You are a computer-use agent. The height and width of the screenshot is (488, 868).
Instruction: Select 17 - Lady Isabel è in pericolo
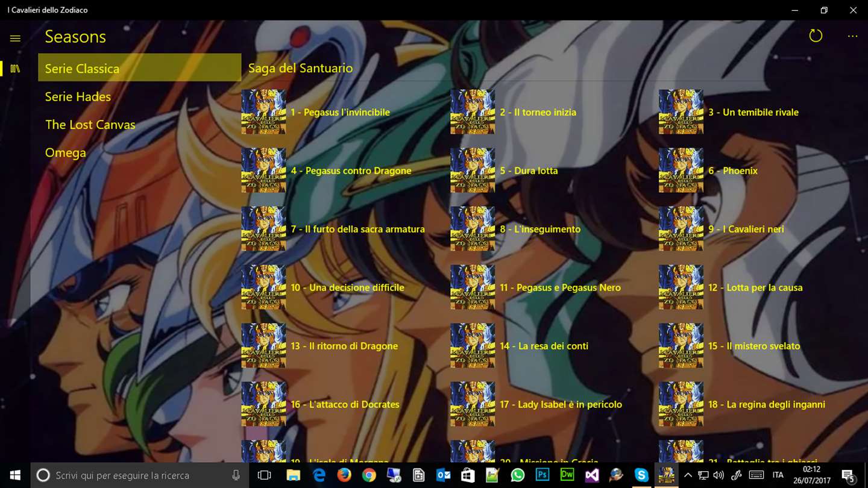pos(561,404)
